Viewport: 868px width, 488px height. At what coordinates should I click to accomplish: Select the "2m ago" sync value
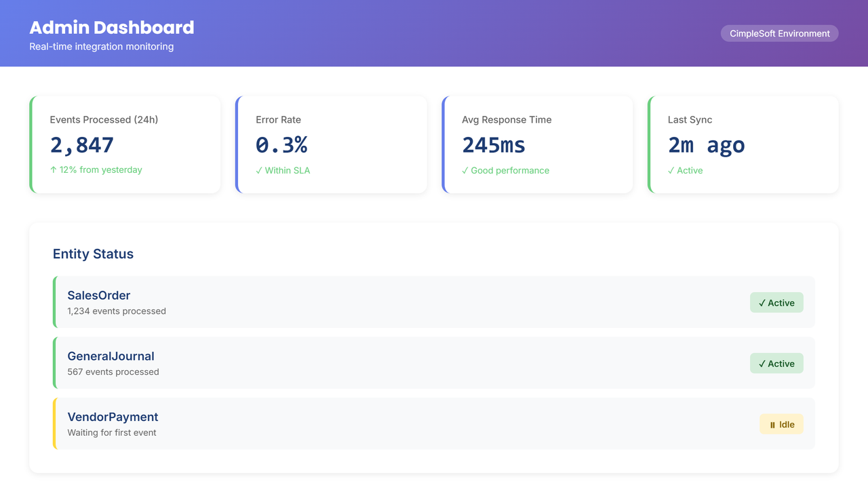(x=706, y=145)
